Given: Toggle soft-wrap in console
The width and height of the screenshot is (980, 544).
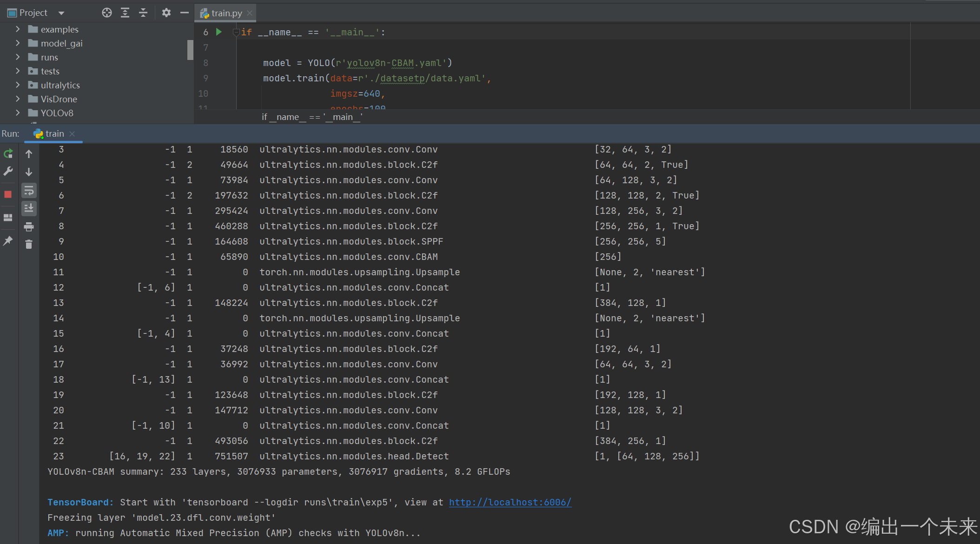Looking at the screenshot, I should coord(29,191).
